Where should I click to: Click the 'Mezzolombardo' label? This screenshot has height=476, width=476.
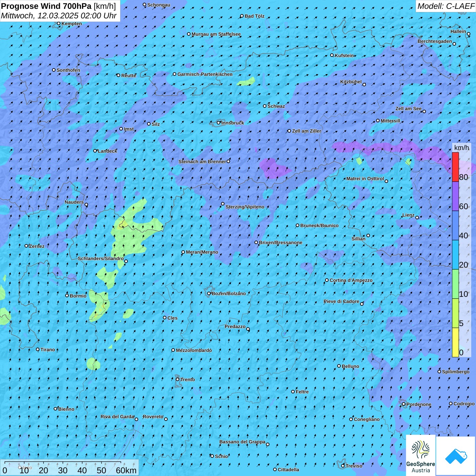(194, 350)
